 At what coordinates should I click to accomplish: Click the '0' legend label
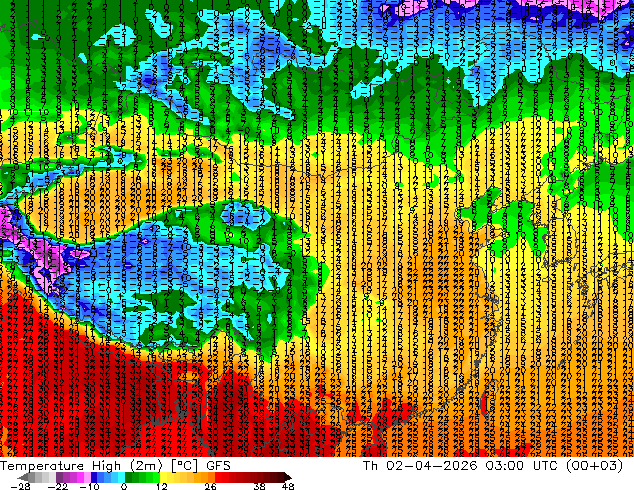tap(124, 486)
